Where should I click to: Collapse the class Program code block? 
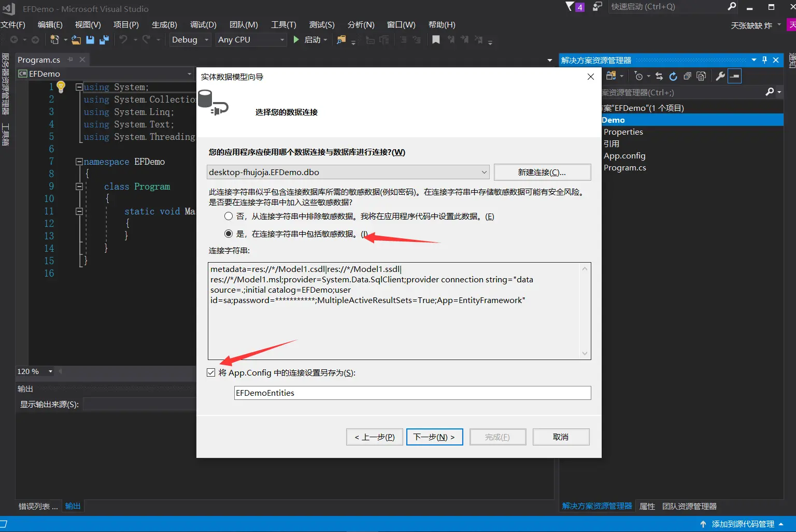[x=79, y=186]
